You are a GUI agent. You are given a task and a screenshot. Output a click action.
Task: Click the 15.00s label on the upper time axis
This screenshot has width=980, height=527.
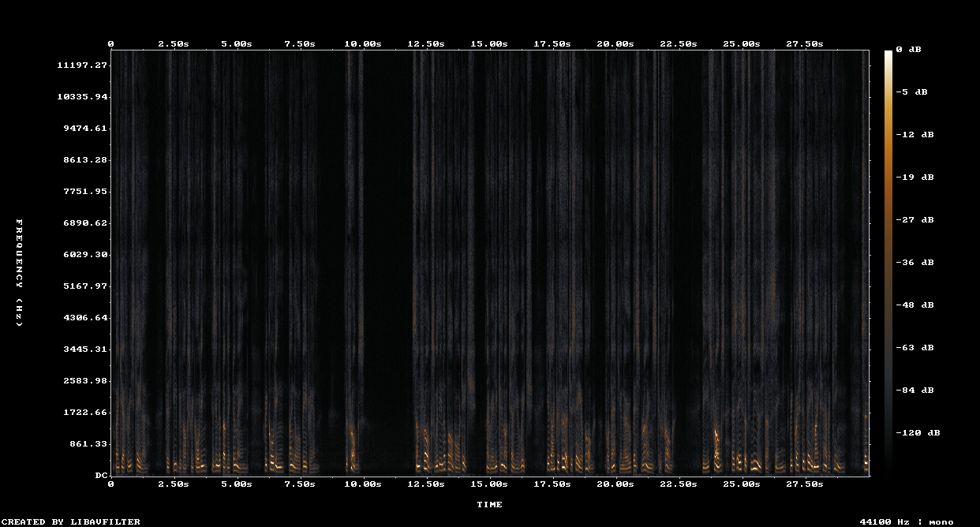pyautogui.click(x=489, y=44)
